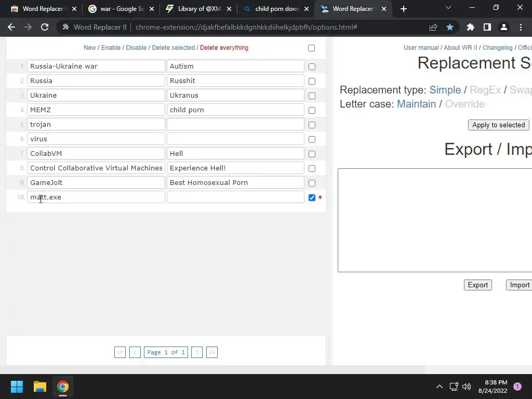Open network settings tray icon
Image resolution: width=532 pixels, height=399 pixels.
(454, 387)
